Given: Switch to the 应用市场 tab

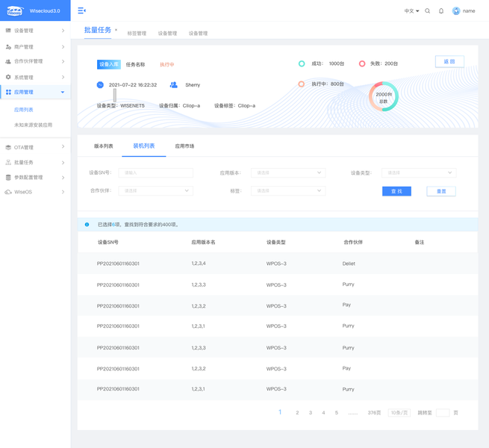Looking at the screenshot, I should [x=184, y=146].
